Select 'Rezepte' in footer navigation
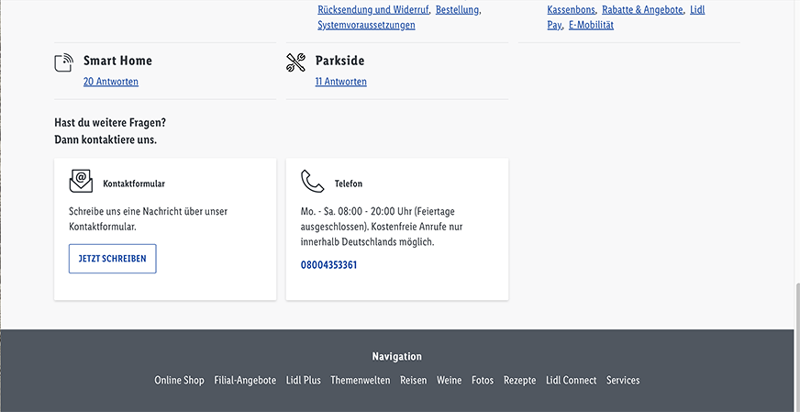The height and width of the screenshot is (412, 800). click(x=520, y=380)
